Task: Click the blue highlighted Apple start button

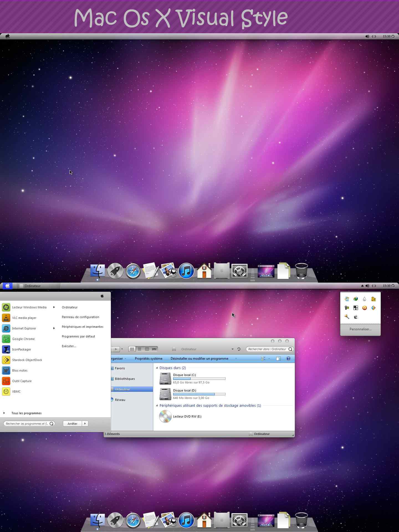Action: click(x=7, y=286)
